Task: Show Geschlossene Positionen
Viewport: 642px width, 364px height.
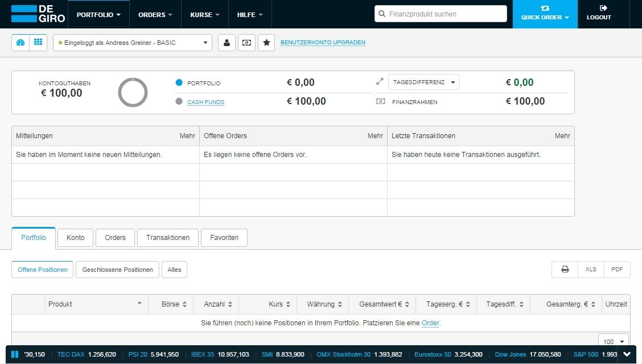Action: tap(117, 270)
